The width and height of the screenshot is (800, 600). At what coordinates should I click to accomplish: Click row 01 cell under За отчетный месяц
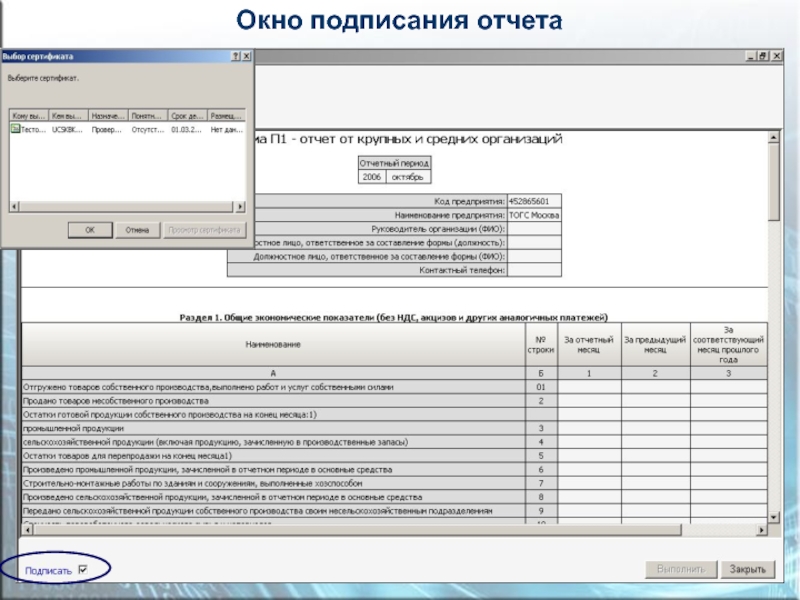coord(589,386)
